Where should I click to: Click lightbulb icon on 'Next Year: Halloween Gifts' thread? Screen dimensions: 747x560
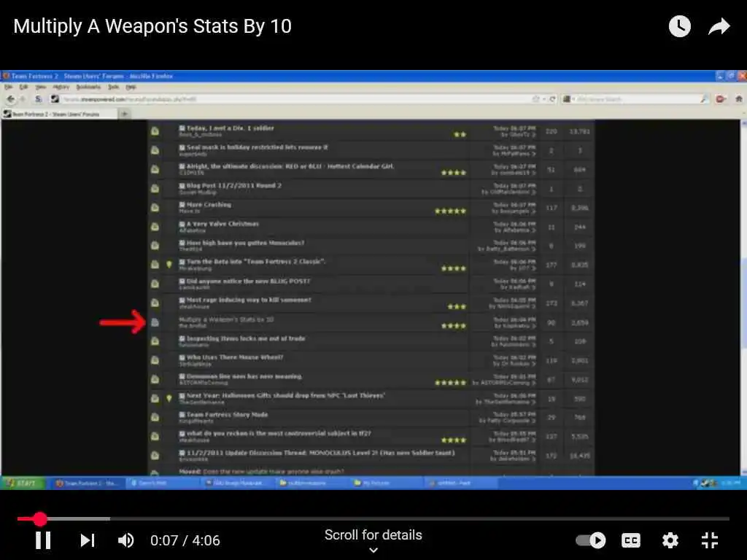tap(169, 398)
